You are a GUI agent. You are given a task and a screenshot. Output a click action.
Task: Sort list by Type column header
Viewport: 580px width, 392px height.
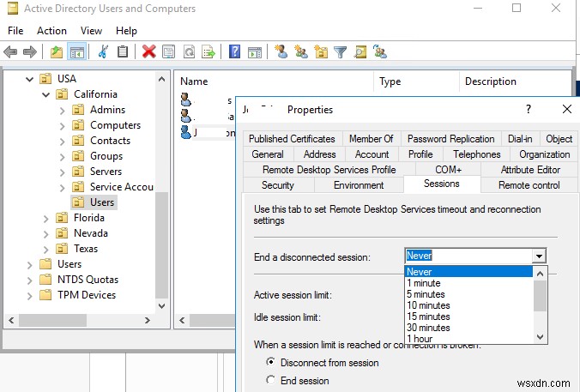point(416,81)
